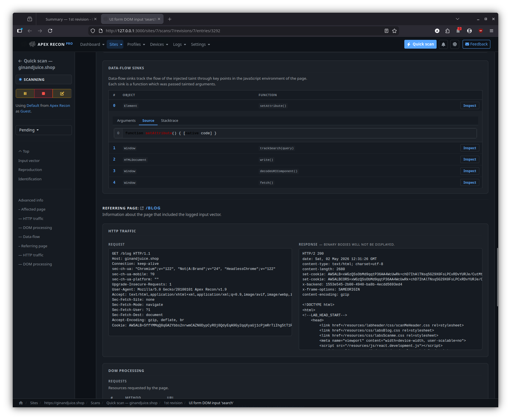Image resolution: width=511 pixels, height=420 pixels.
Task: Click the edit scan pencil icon
Action: 62,94
